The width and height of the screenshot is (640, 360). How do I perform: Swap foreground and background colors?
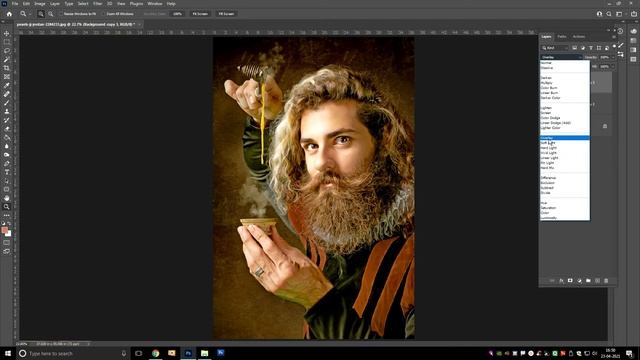tap(9, 224)
